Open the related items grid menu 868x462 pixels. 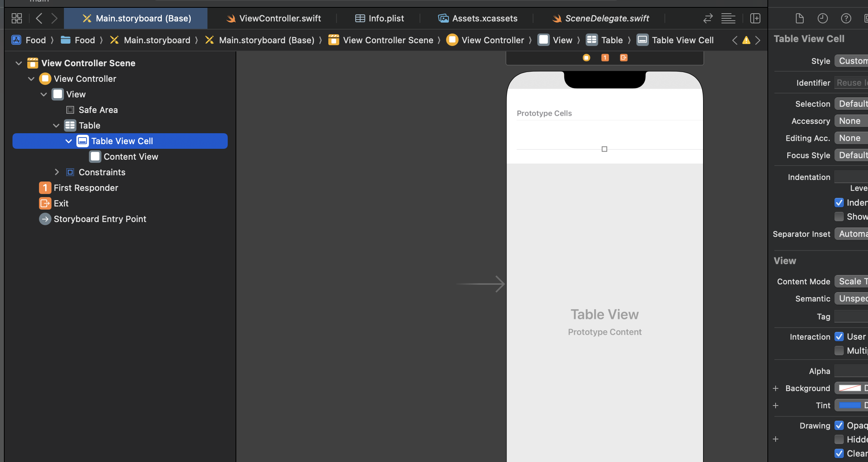pyautogui.click(x=17, y=18)
